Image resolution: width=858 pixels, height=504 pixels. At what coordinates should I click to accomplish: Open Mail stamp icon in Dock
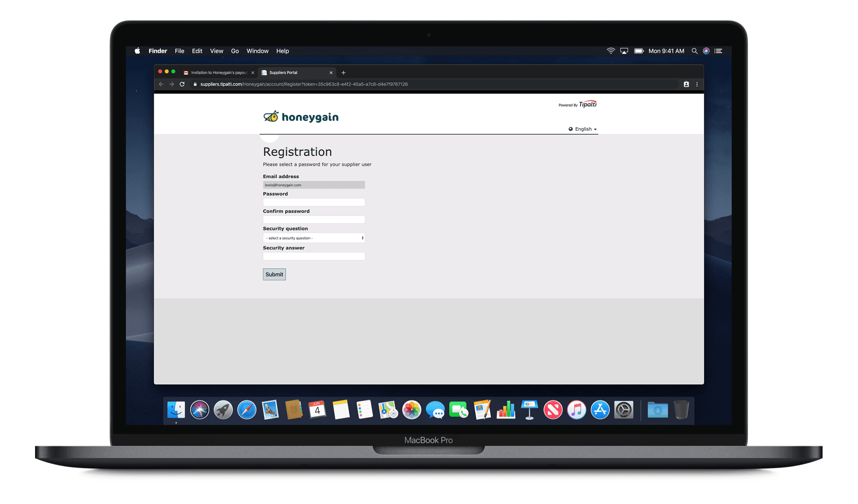point(270,410)
